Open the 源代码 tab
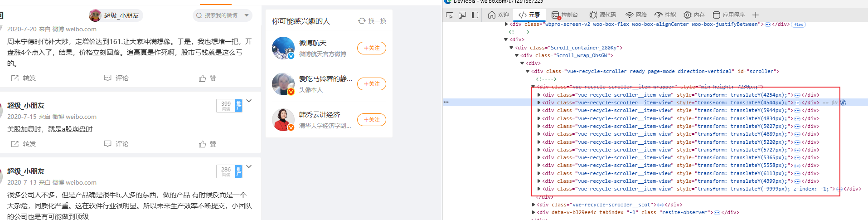The width and height of the screenshot is (868, 220). 602,15
